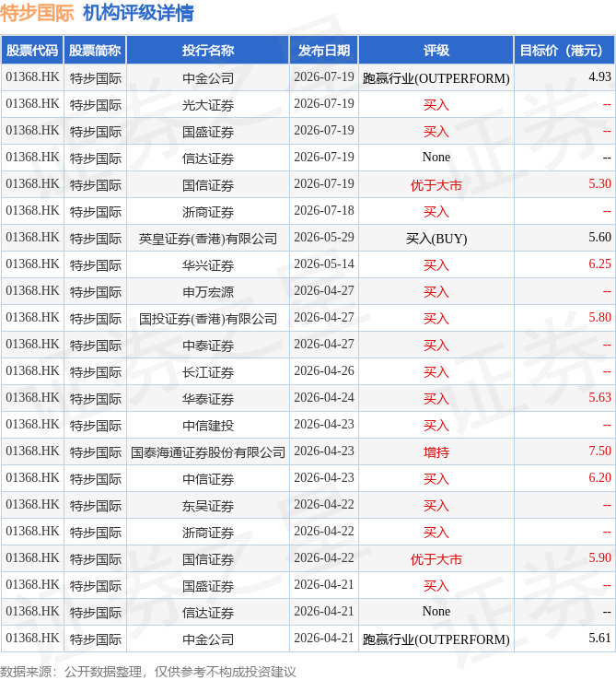Click the 机构评级详情 heading text
Viewport: 616px width, 680px height.
click(x=138, y=13)
